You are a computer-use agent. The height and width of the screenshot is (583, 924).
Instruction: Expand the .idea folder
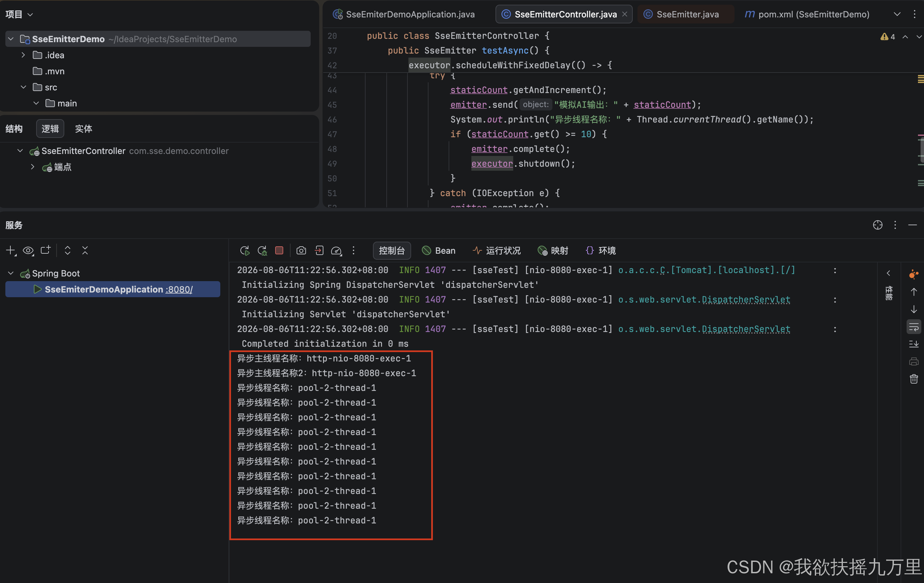[23, 55]
